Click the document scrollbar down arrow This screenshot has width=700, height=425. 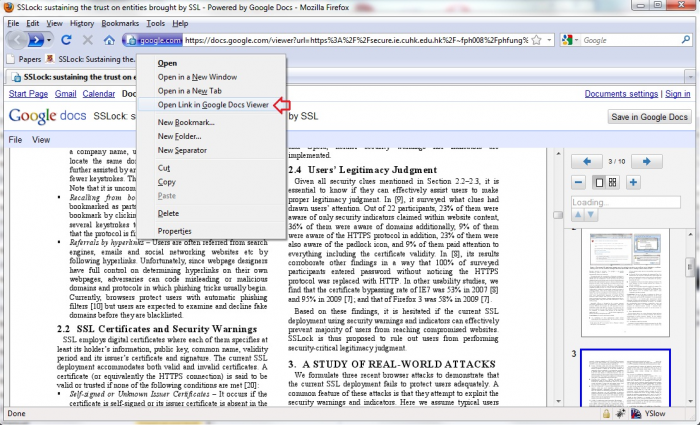558,401
